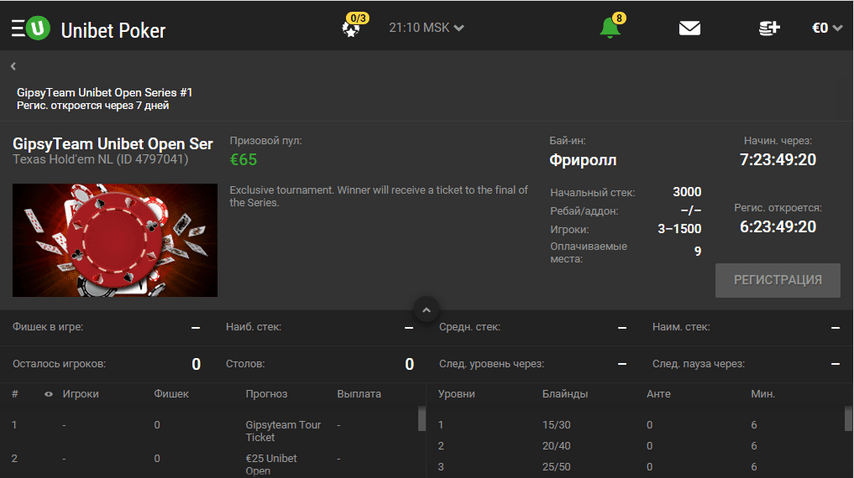Viewport: 854px width, 478px height.
Task: Click the 6:23:49:20 registration countdown
Action: tap(778, 226)
